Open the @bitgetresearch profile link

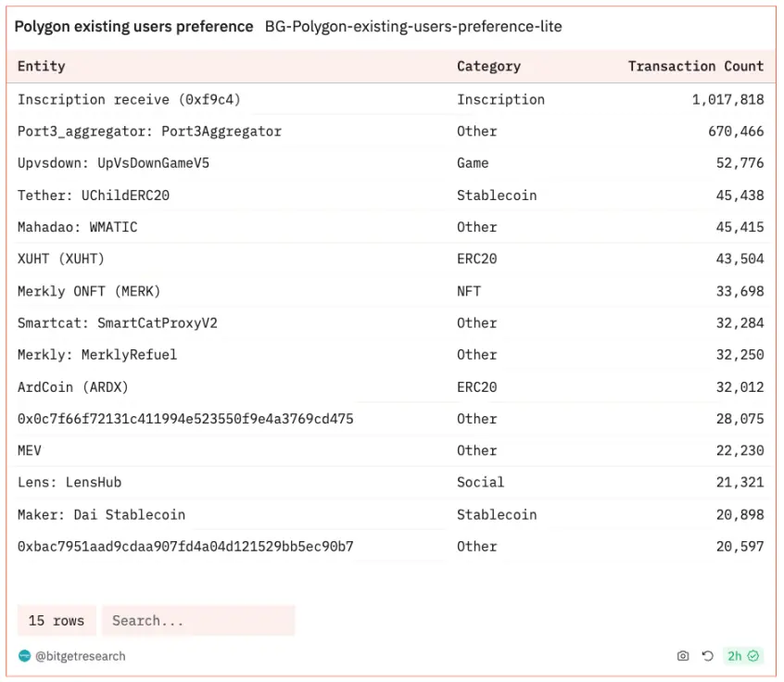pyautogui.click(x=81, y=656)
